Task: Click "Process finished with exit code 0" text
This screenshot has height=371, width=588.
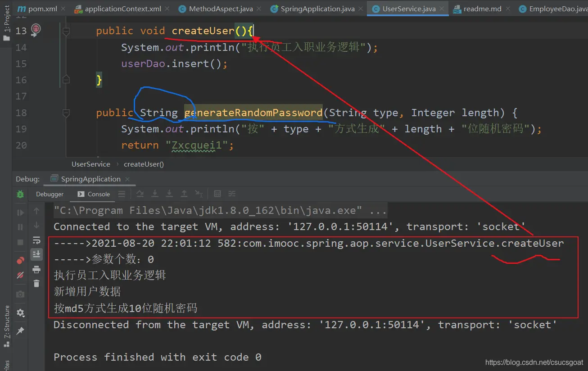Action: click(158, 357)
